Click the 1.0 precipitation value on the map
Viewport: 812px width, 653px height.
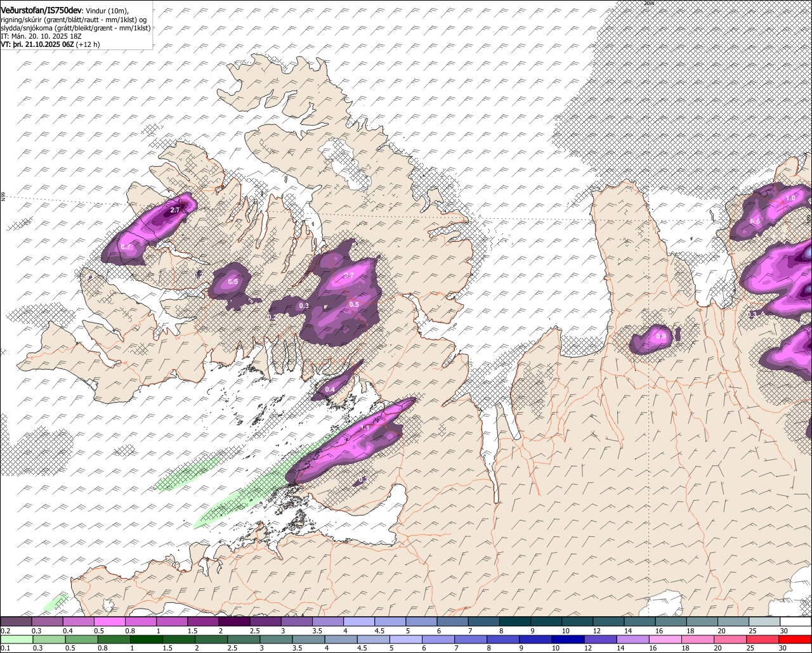pos(790,198)
